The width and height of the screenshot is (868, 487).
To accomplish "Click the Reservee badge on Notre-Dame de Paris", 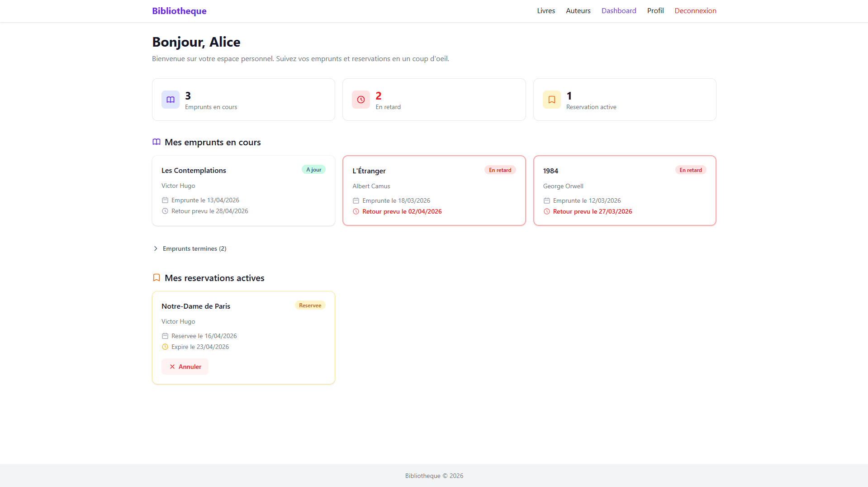I will point(310,305).
